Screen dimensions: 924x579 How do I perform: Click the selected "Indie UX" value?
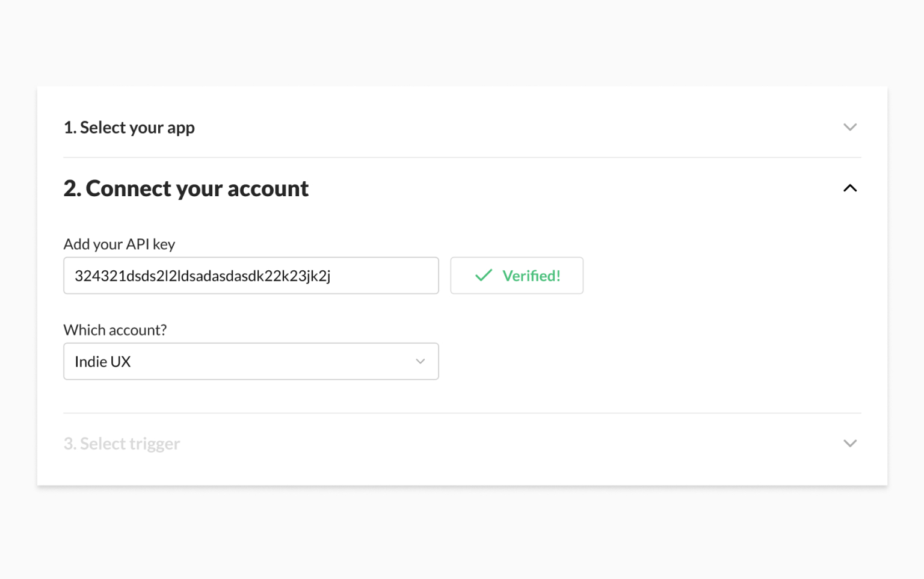103,362
